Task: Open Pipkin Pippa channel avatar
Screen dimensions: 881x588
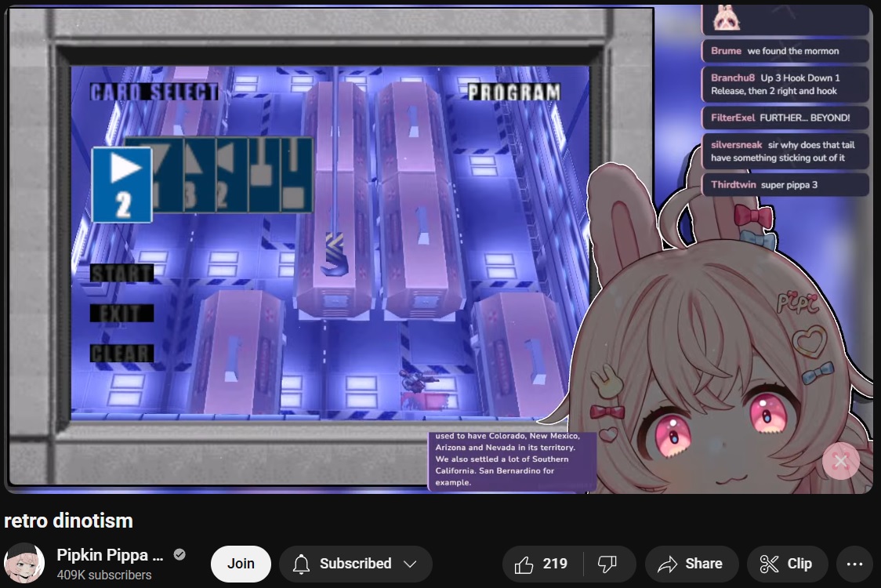Action: (x=24, y=563)
